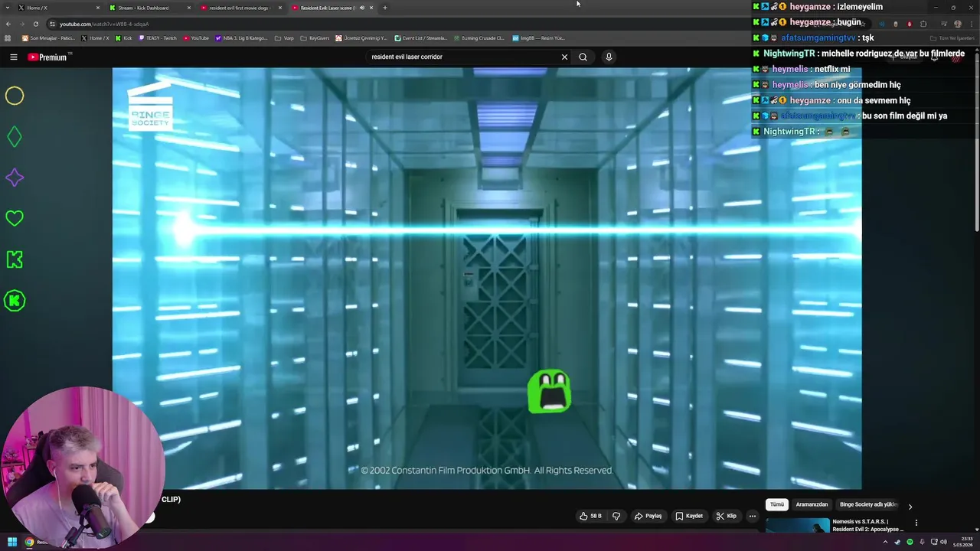Image resolution: width=980 pixels, height=551 pixels.
Task: Select the Aramanızdan filter chip
Action: (x=812, y=504)
